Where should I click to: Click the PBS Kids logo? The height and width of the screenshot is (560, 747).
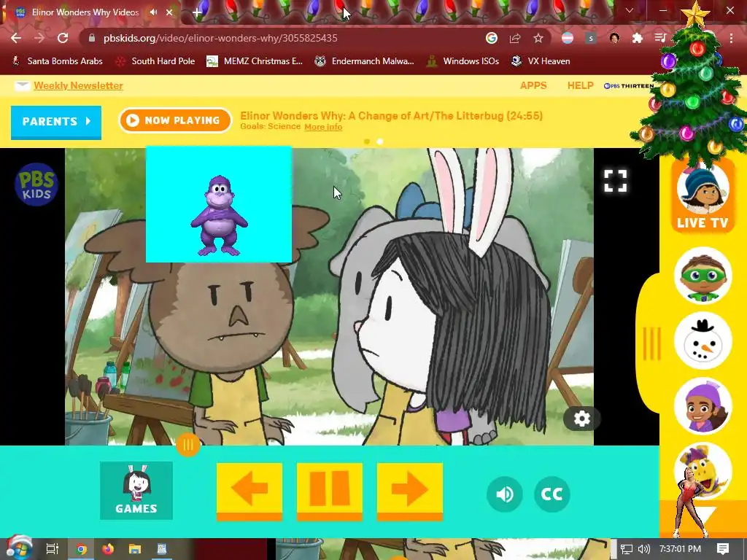[36, 184]
